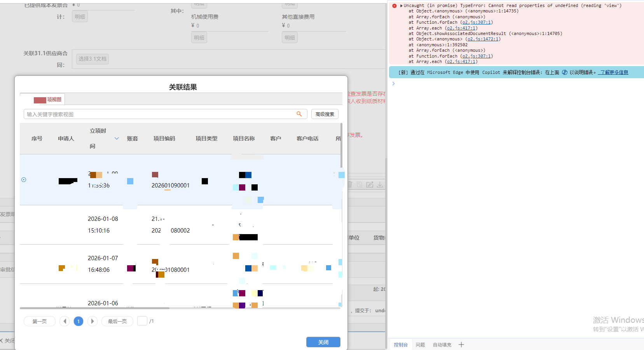Open the sort chevron beside 立项时间 header
The height and width of the screenshot is (350, 644).
(x=117, y=138)
